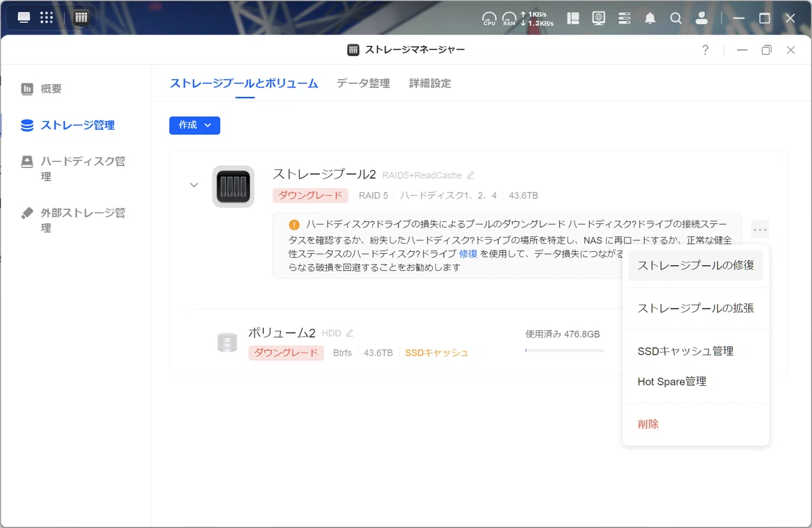Click the remote monitor globe icon
The width and height of the screenshot is (812, 528).
click(x=599, y=18)
